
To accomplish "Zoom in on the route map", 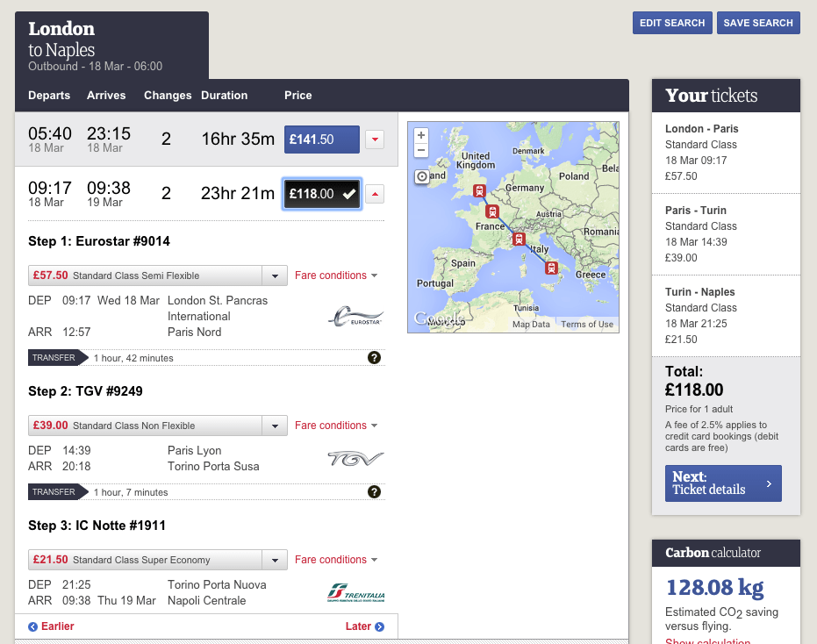I will pos(421,136).
